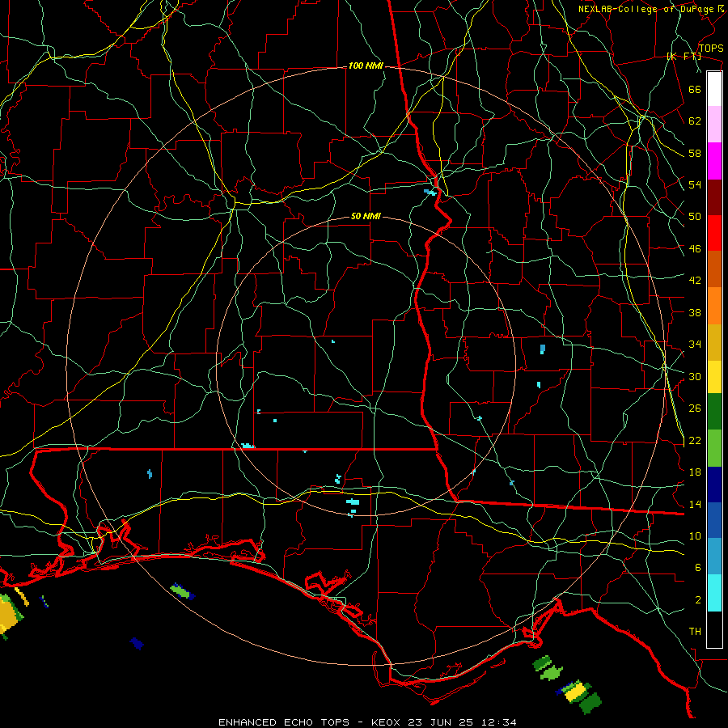Click the 100 NMI range ring label
Viewport: 728px width, 728px height.
point(366,66)
